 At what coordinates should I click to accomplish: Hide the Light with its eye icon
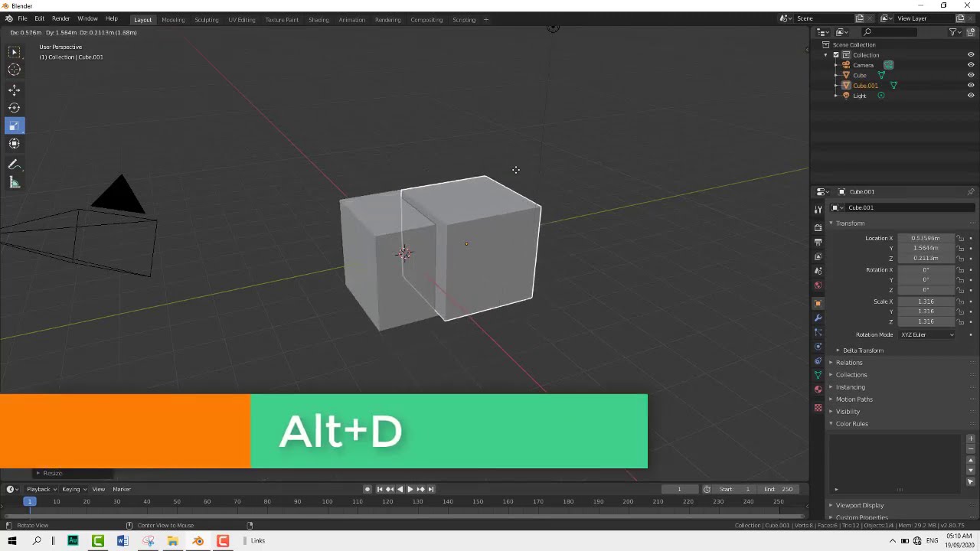point(970,96)
